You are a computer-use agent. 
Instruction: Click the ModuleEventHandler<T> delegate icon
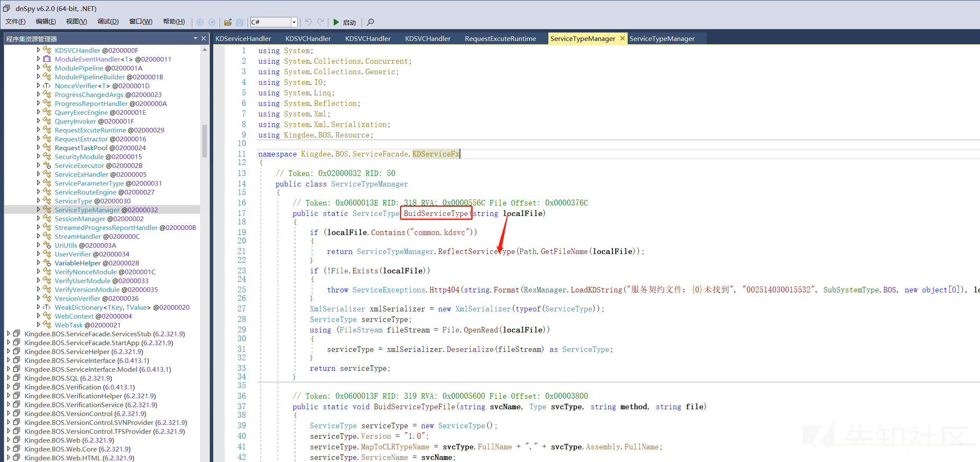[x=47, y=59]
